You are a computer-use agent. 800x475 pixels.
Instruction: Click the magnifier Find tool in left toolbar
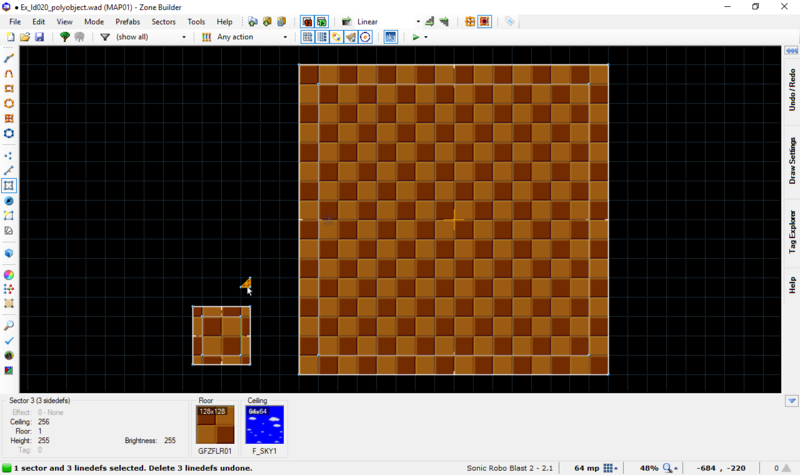pyautogui.click(x=9, y=325)
